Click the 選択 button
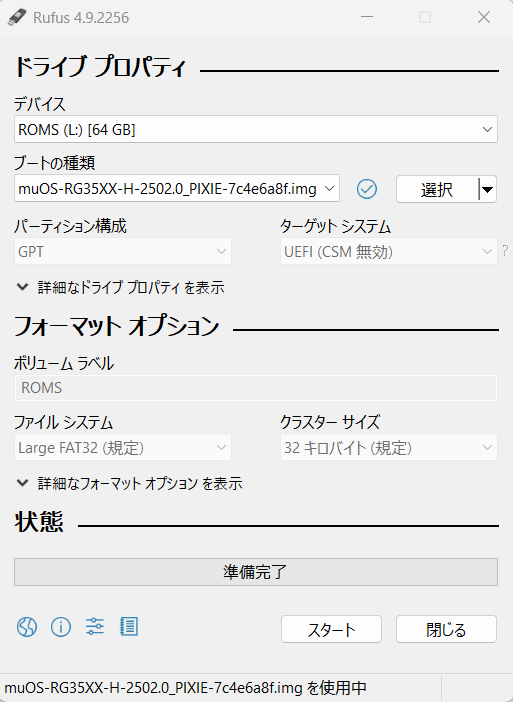513x702 pixels. tap(437, 189)
